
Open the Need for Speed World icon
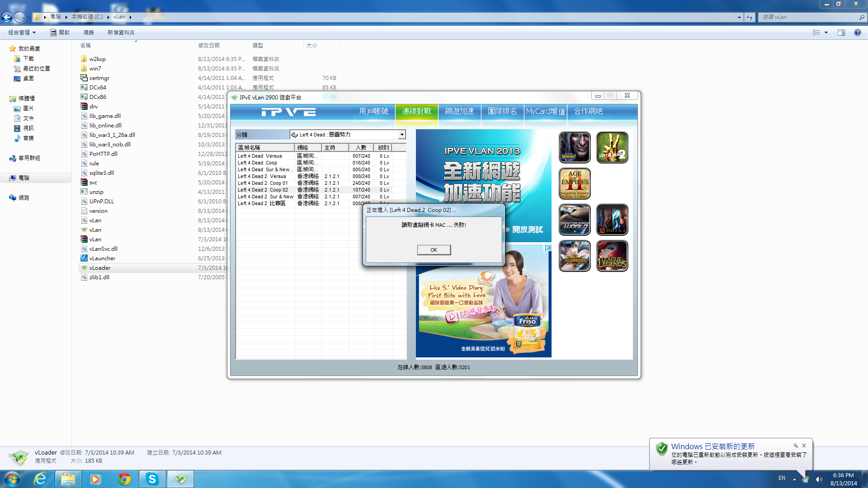pyautogui.click(x=574, y=220)
